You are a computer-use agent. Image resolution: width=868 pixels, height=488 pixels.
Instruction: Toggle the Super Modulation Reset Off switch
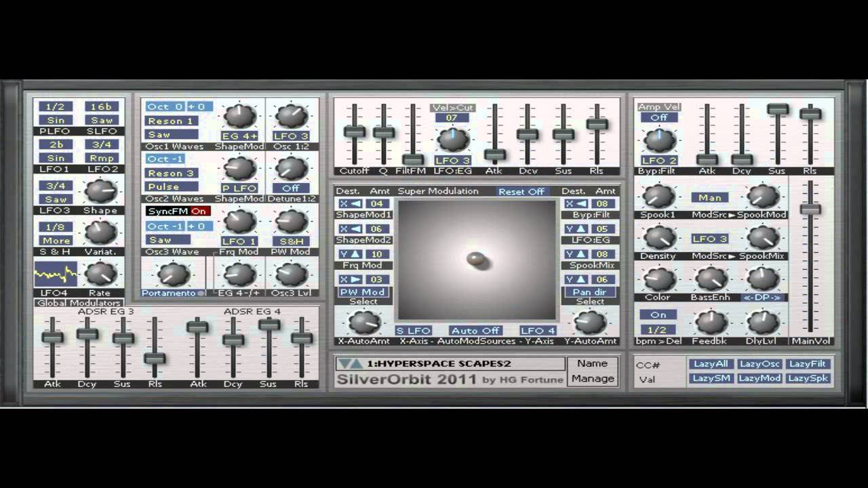click(x=521, y=192)
